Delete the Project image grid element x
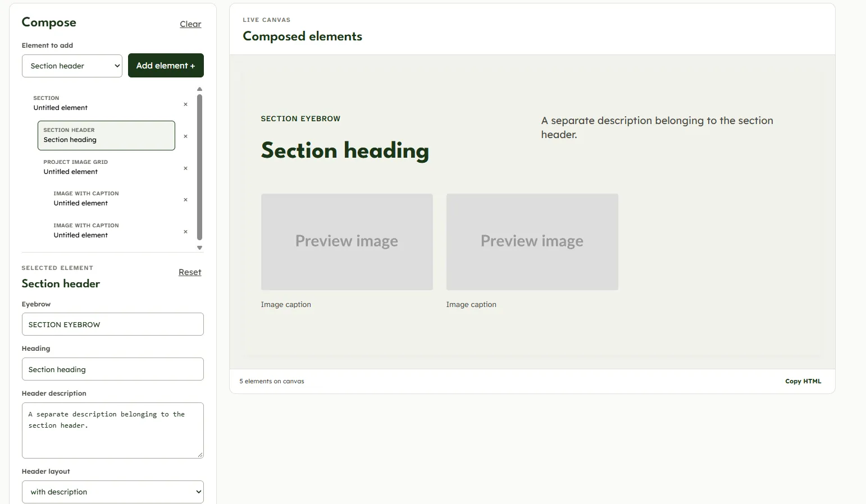The width and height of the screenshot is (866, 504). coord(185,168)
